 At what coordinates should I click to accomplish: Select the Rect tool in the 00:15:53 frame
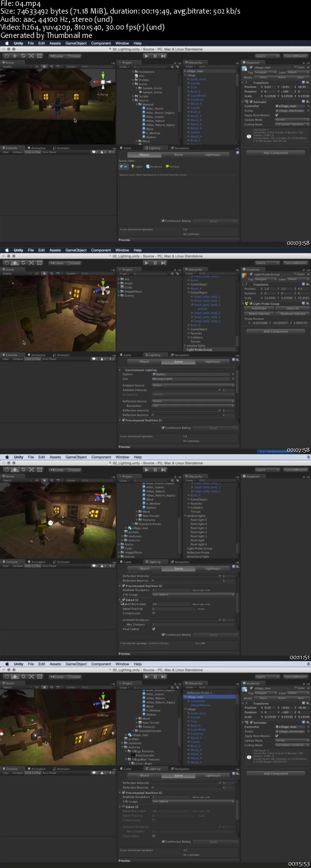click(39, 677)
